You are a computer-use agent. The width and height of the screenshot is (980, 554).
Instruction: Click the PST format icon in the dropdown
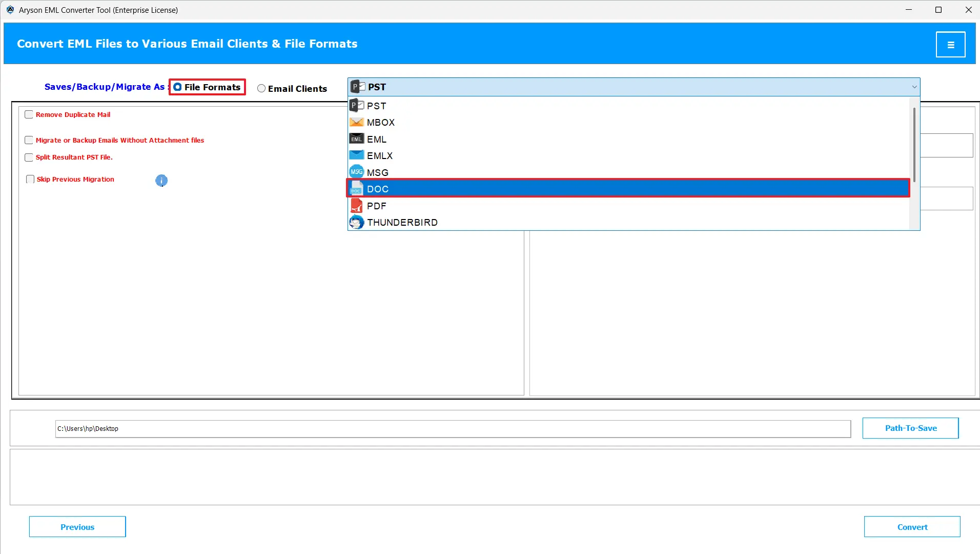click(357, 105)
